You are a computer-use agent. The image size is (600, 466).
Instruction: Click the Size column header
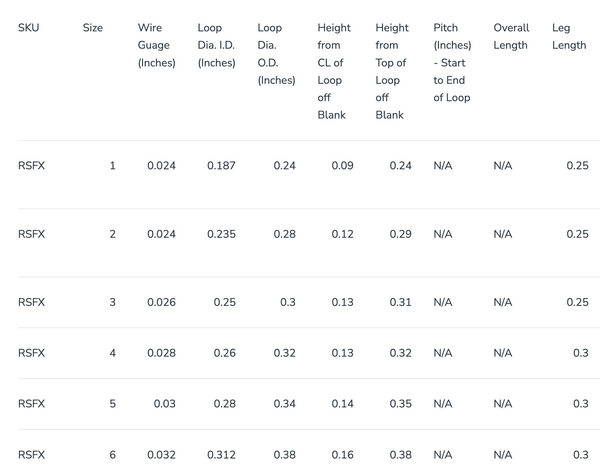pos(93,28)
